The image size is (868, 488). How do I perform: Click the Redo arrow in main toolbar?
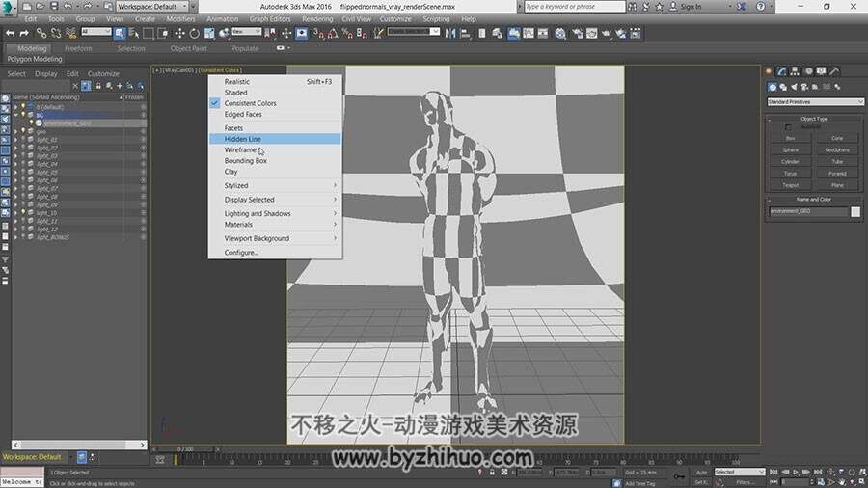click(24, 33)
